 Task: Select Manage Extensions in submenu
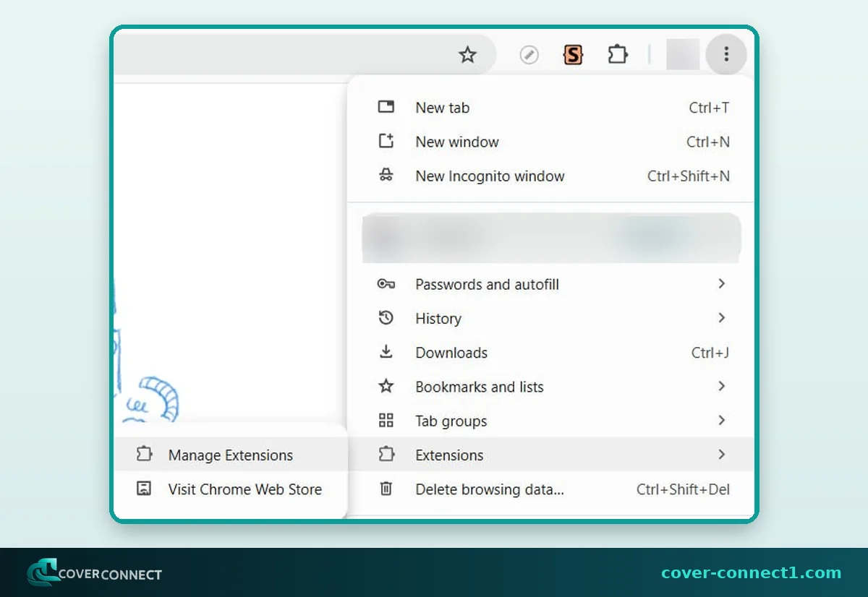[x=231, y=455]
